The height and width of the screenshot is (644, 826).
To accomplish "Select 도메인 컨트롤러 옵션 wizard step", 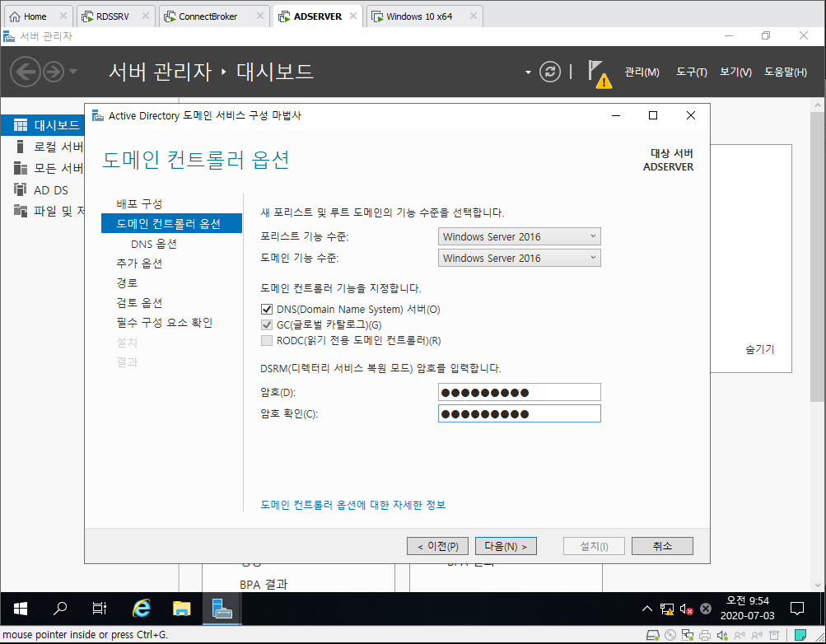I will click(x=171, y=223).
